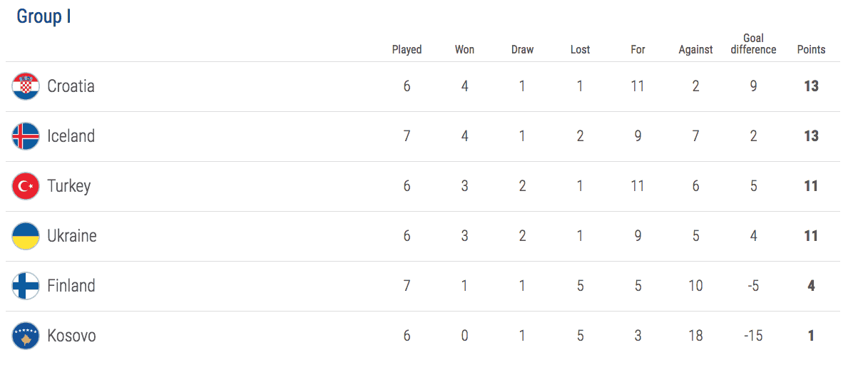
Task: Click the Goal difference column header
Action: pos(753,43)
